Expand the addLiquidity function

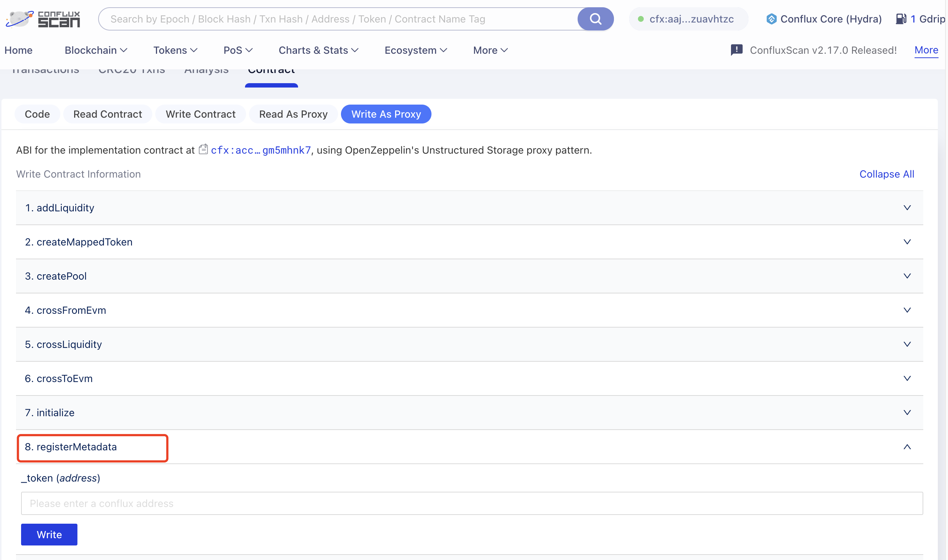pyautogui.click(x=907, y=207)
